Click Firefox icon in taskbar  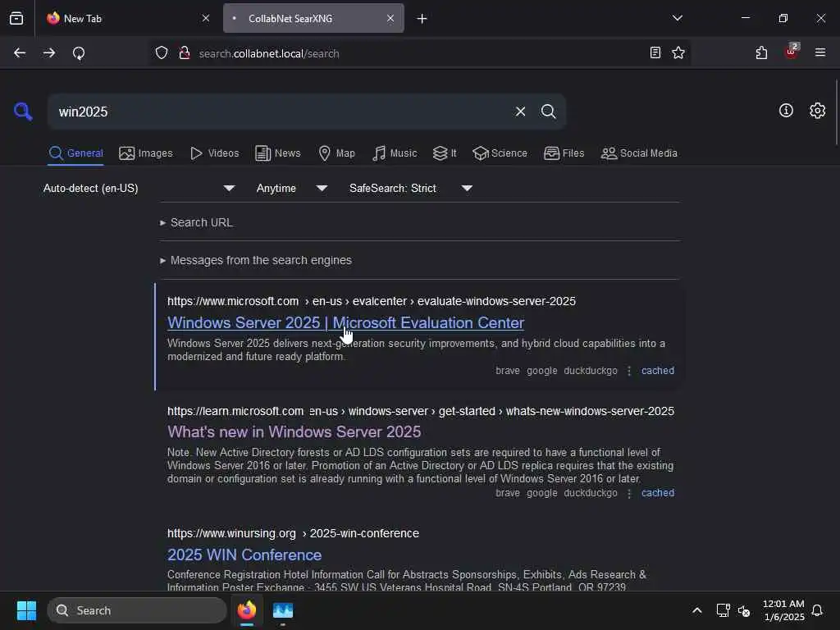[247, 610]
